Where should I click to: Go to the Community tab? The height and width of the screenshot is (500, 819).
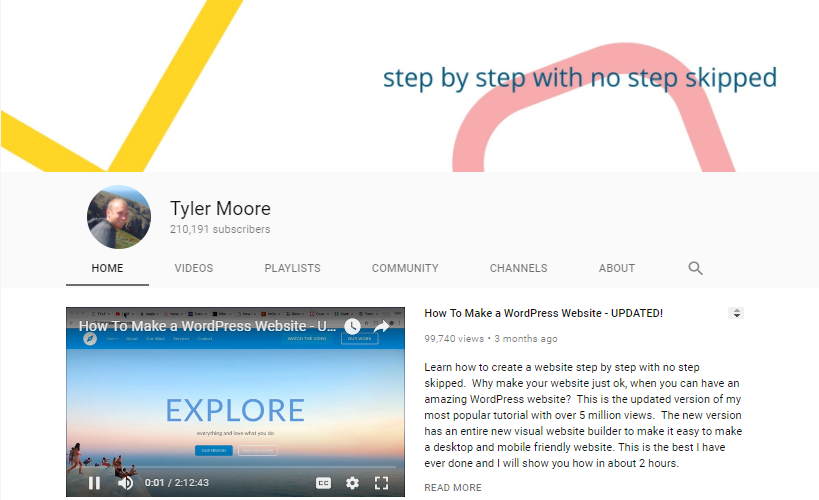click(405, 268)
